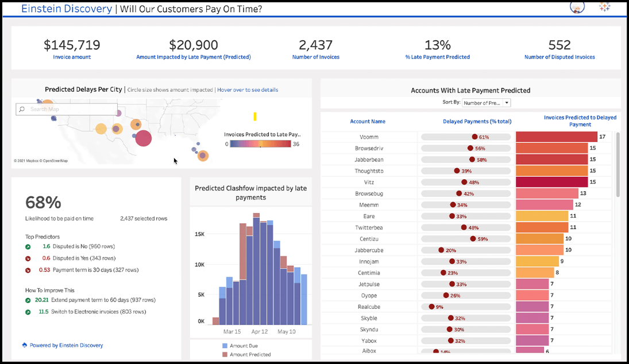The width and height of the screenshot is (629, 364).
Task: Click the map search magnifier icon
Action: (x=22, y=109)
